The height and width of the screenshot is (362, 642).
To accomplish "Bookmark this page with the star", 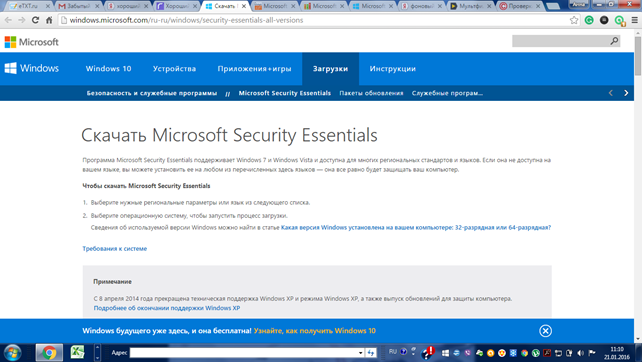I will pos(574,20).
